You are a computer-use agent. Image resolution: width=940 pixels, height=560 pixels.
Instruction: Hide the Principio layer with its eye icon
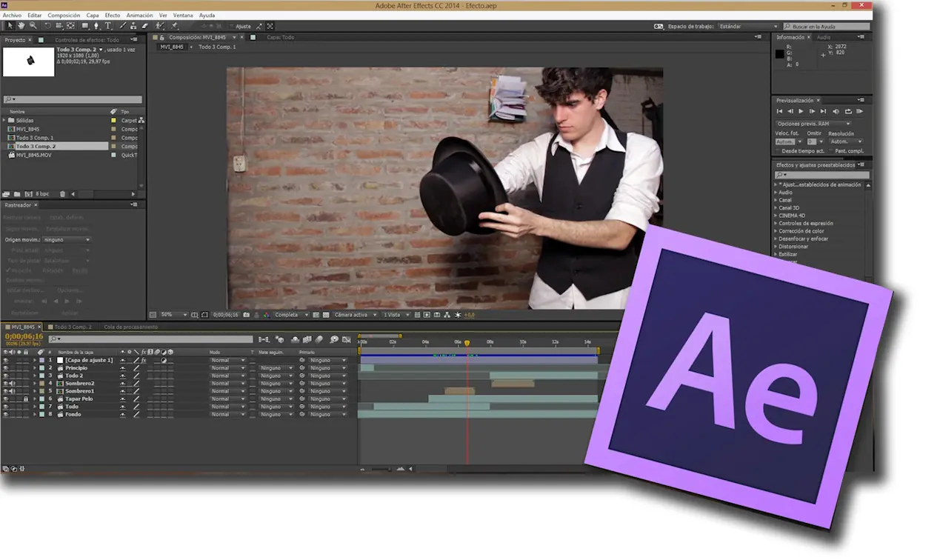coord(6,368)
